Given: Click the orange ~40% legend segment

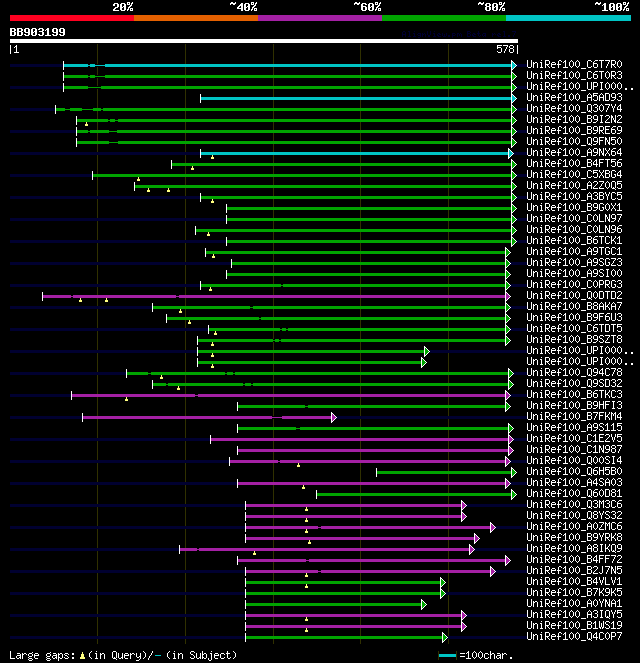Looking at the screenshot, I should [x=196, y=18].
